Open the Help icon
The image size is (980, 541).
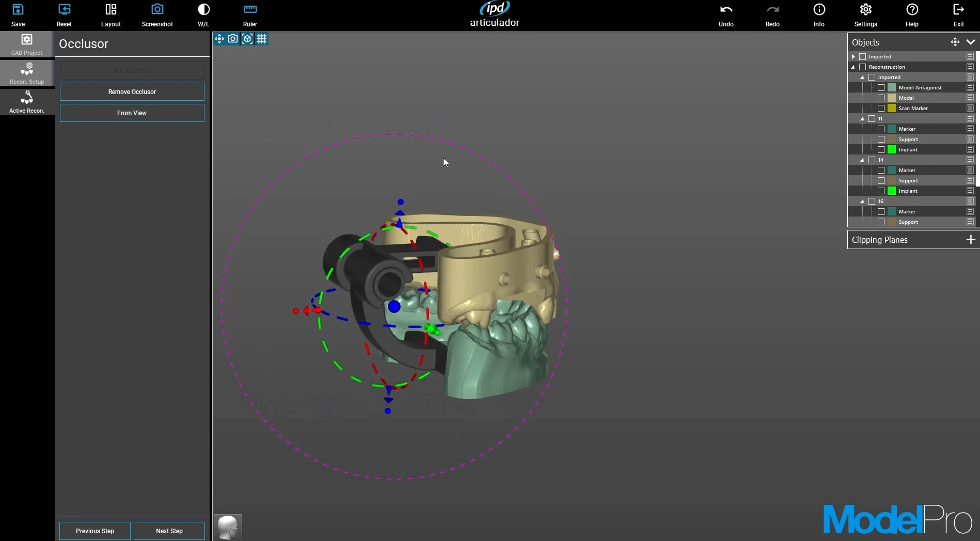tap(912, 10)
